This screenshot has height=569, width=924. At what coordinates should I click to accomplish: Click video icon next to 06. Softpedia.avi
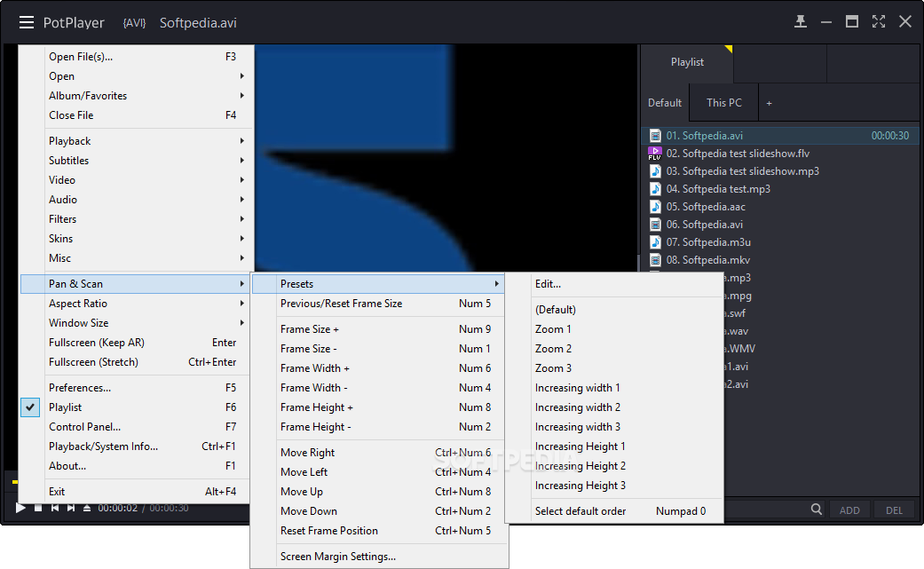(655, 225)
